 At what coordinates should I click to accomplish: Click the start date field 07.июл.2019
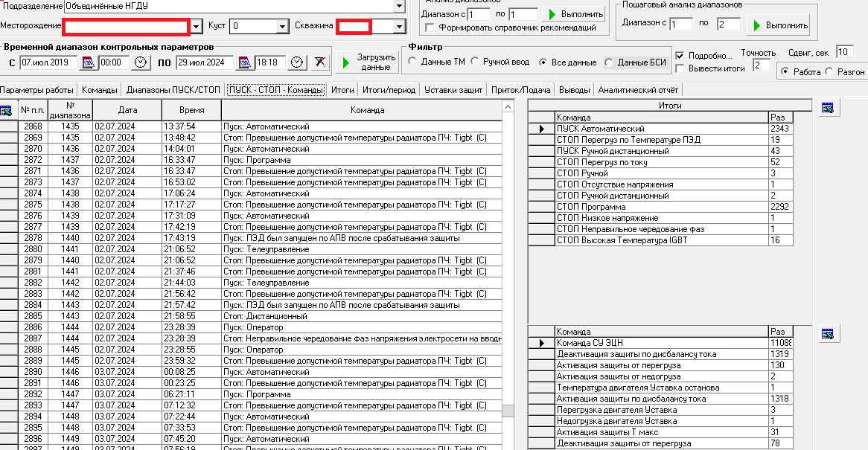pos(48,62)
